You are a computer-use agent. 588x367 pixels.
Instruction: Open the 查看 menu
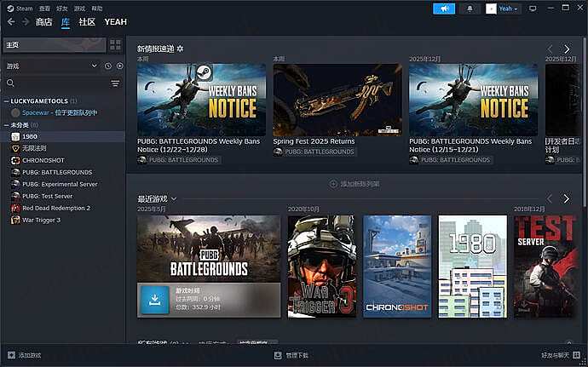click(x=43, y=8)
